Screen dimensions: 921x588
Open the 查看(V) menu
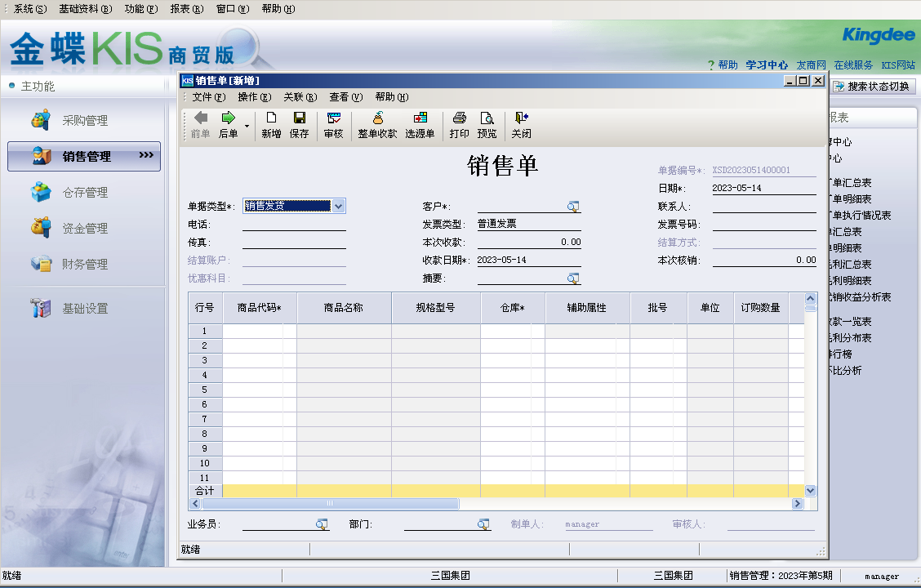346,97
